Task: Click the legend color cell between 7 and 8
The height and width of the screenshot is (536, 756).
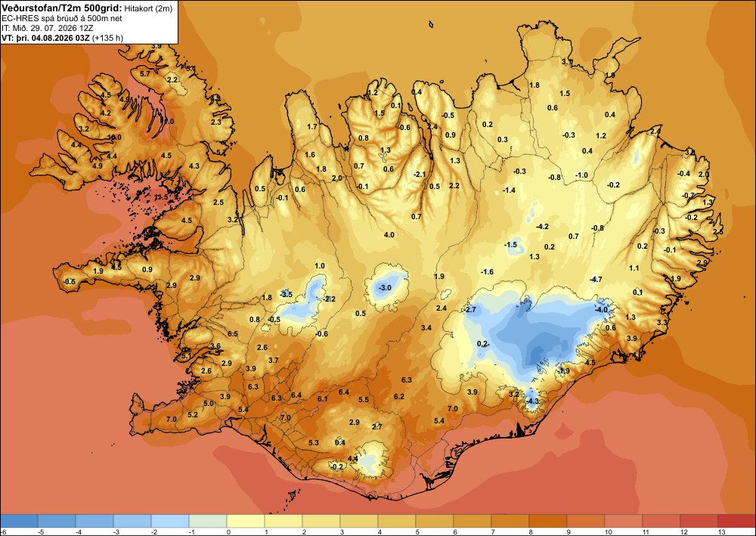Action: pos(510,521)
